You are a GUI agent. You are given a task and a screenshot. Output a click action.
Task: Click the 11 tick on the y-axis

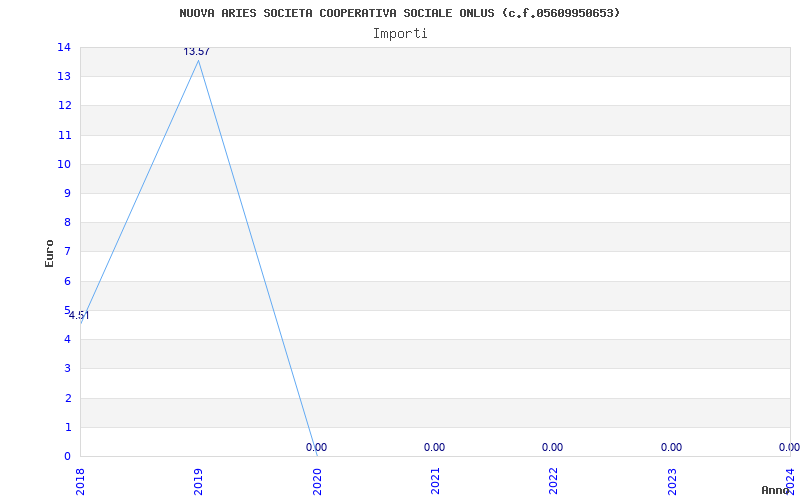64,135
